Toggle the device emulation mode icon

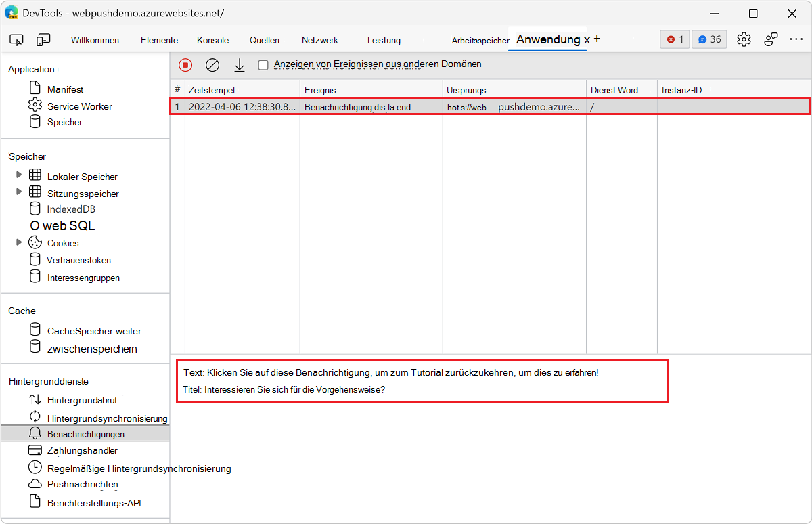pyautogui.click(x=43, y=39)
